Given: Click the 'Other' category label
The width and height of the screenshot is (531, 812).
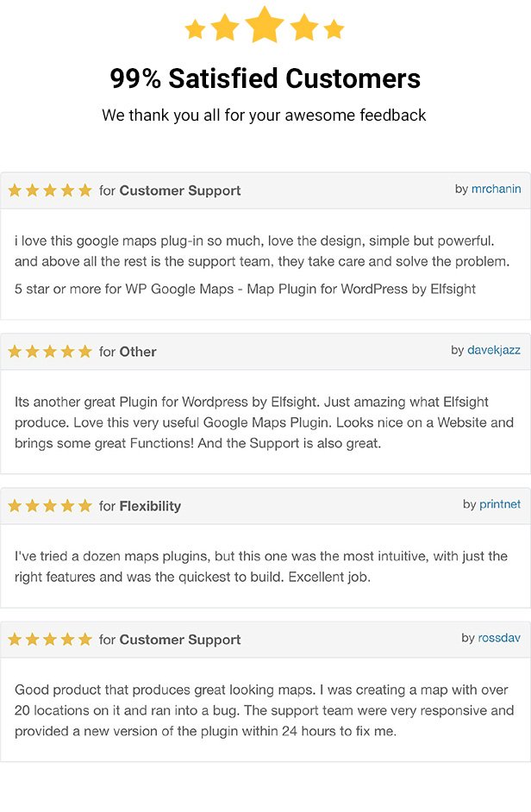Looking at the screenshot, I should pyautogui.click(x=138, y=352).
